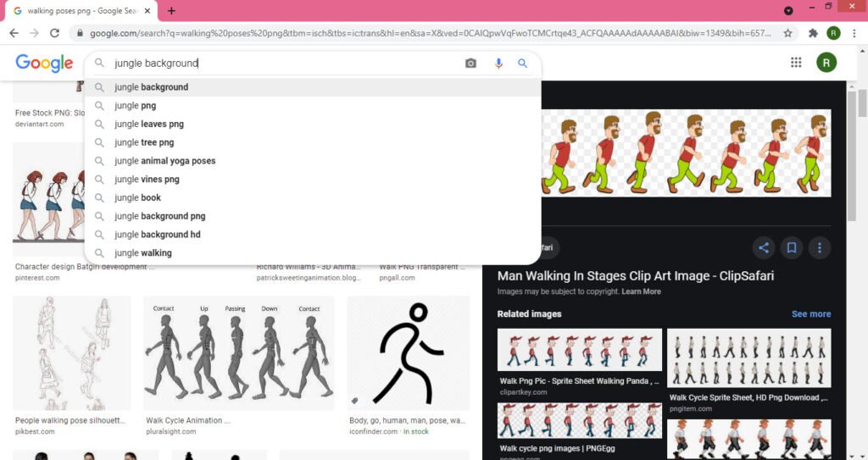Open Walk Cycle Sprite Sheet HD thumbnail
This screenshot has width=868, height=460.
point(749,358)
